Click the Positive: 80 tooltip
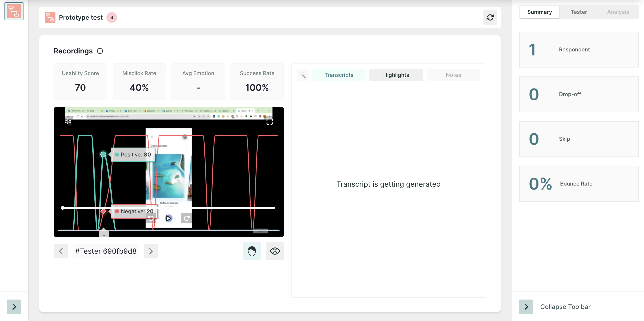The height and width of the screenshot is (321, 644). tap(133, 154)
